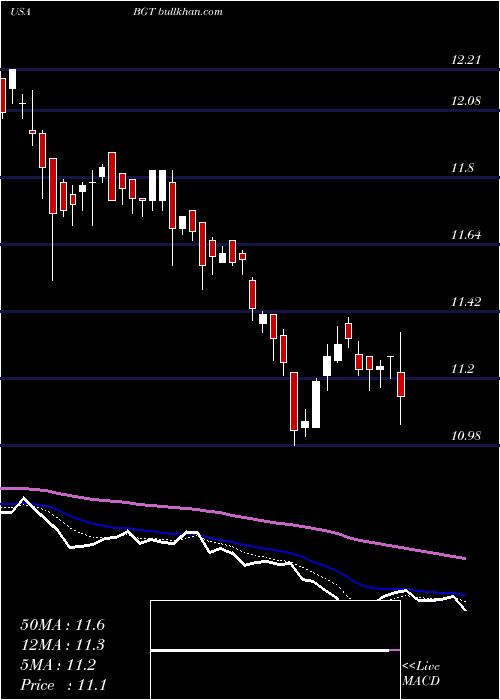Image resolution: width=500 pixels, height=700 pixels.
Task: Click the Price : 11.1 readout
Action: click(63, 685)
